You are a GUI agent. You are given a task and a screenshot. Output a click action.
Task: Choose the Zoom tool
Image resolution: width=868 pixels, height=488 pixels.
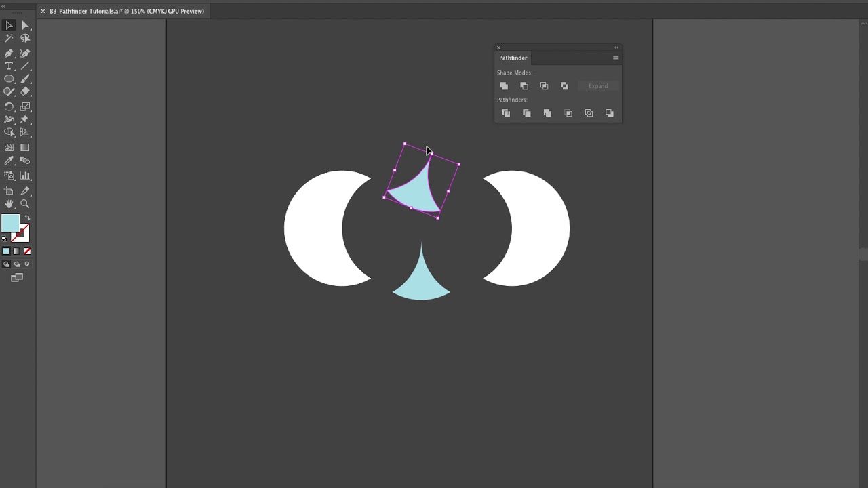[x=25, y=204]
